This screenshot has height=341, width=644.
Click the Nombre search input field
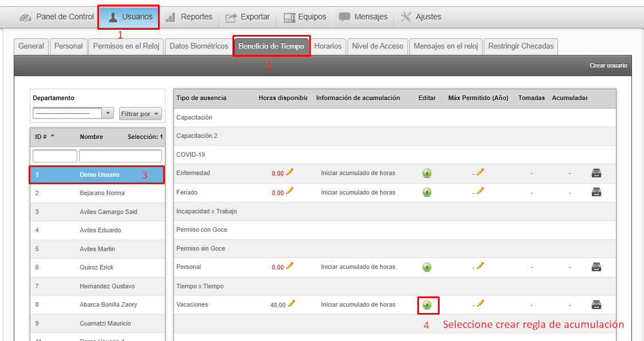(120, 156)
